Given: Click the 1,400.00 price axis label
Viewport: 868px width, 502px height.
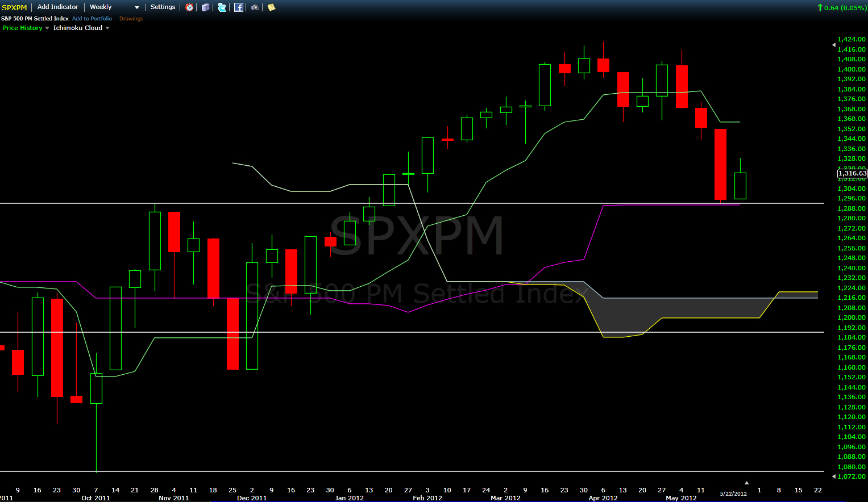Looking at the screenshot, I should 852,69.
